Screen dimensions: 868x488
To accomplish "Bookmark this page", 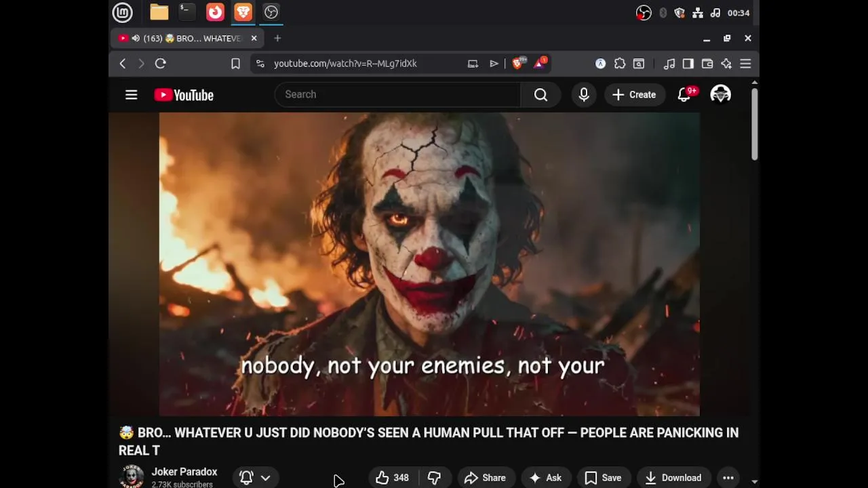I will [235, 64].
